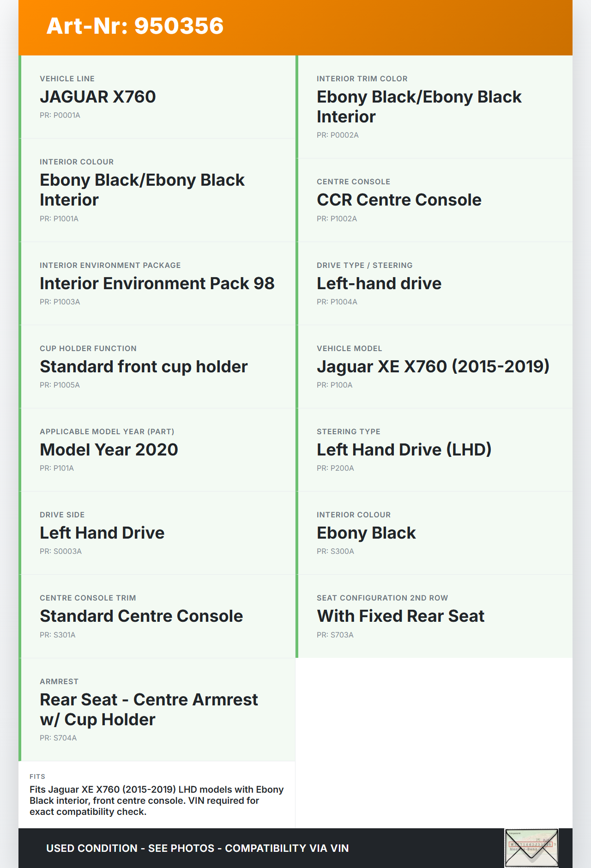
Task: Click the Left-hand drive steering card
Action: [x=435, y=283]
